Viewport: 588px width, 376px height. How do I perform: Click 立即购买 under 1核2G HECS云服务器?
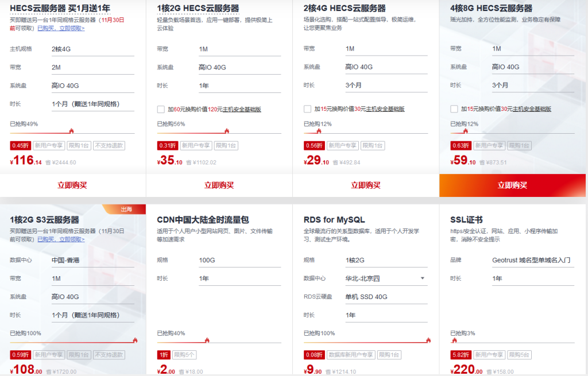219,185
